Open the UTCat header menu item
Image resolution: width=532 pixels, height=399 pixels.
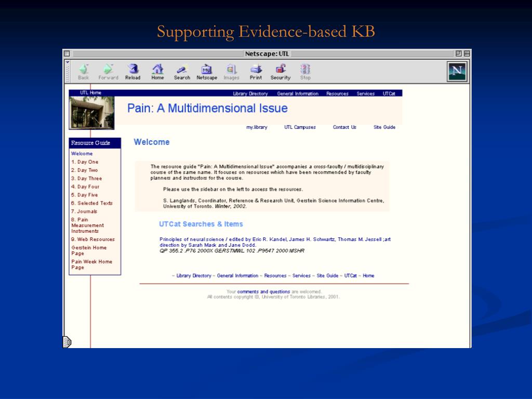coord(389,94)
